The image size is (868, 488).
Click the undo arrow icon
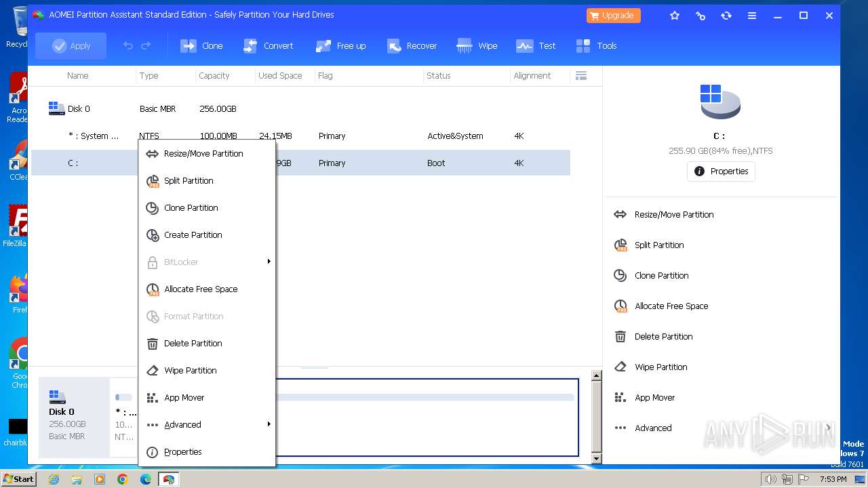point(127,46)
